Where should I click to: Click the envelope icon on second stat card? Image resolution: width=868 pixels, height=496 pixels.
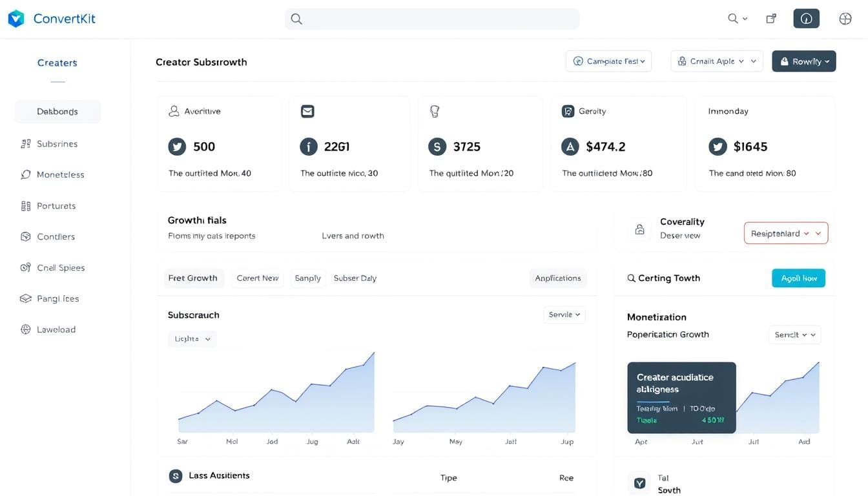307,112
